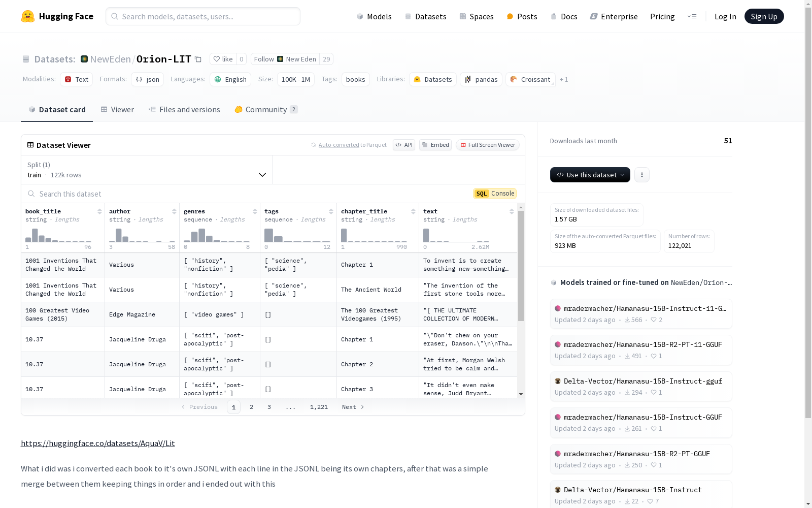Open the AquaV/Lit dataset link
The height and width of the screenshot is (508, 812).
coord(98,443)
